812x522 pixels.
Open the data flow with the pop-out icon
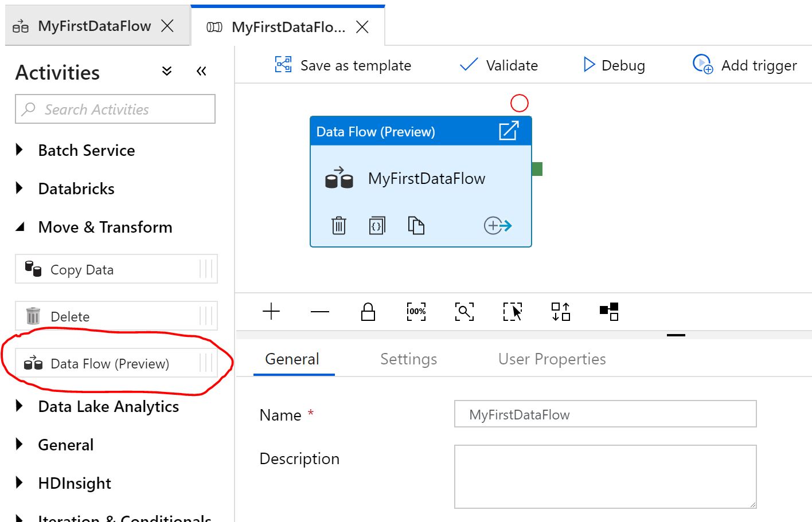[508, 131]
